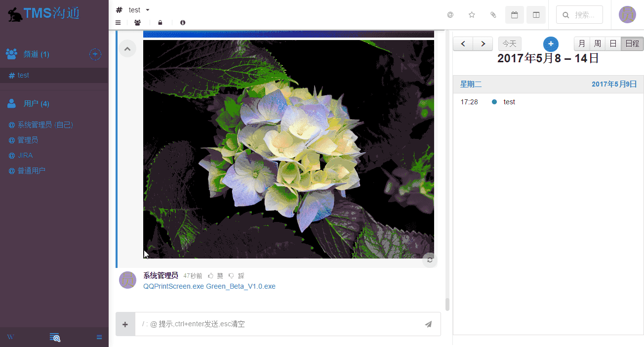The image size is (644, 347).
Task: Click the refresh icon below the image
Action: click(430, 260)
